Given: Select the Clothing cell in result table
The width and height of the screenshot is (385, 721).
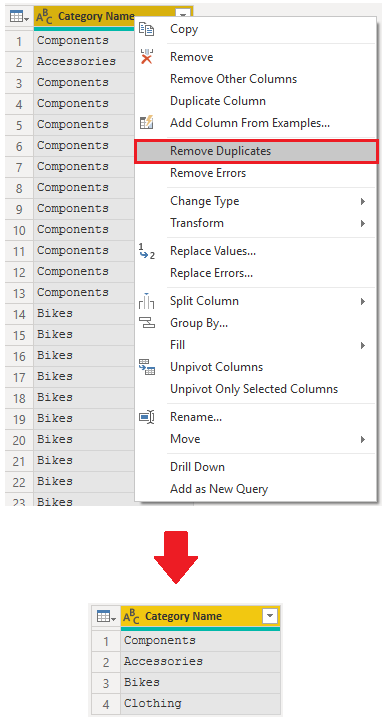Looking at the screenshot, I should pos(200,704).
